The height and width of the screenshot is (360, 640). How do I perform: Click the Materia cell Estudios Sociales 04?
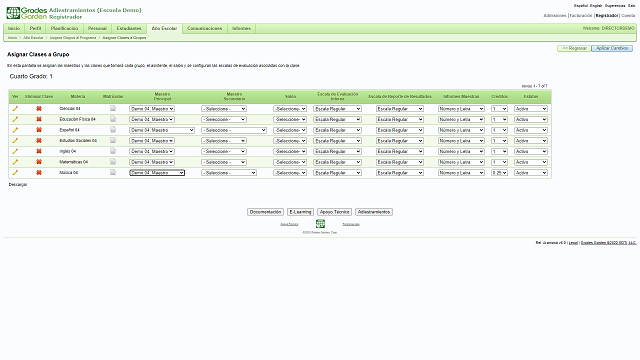(78, 140)
